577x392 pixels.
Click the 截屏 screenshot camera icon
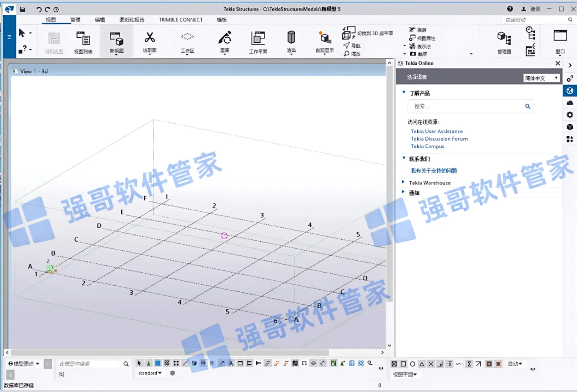(413, 54)
